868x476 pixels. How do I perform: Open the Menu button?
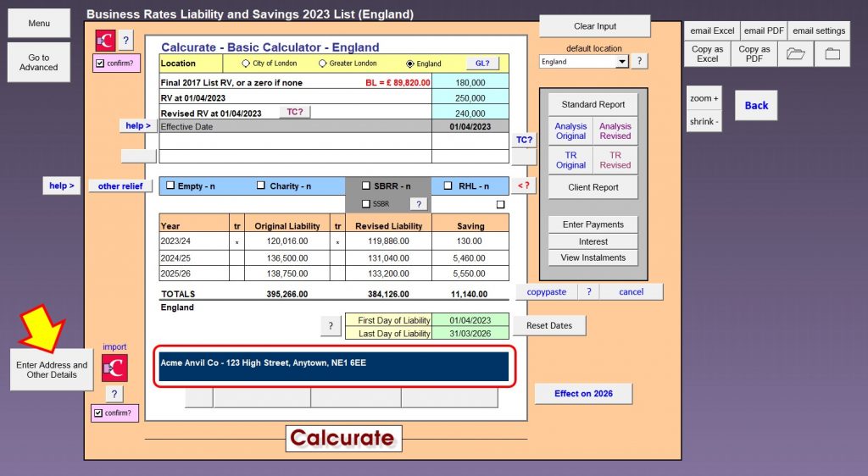(x=39, y=24)
